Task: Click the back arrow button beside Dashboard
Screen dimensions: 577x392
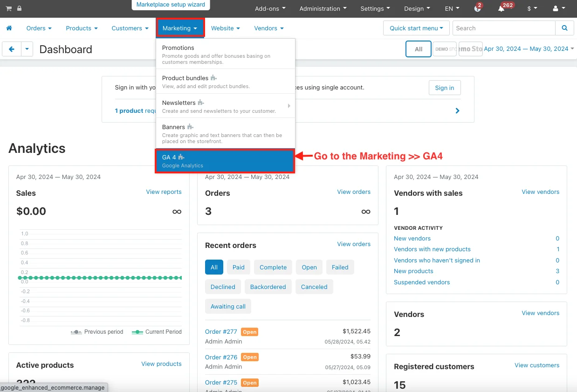Action: pos(12,49)
